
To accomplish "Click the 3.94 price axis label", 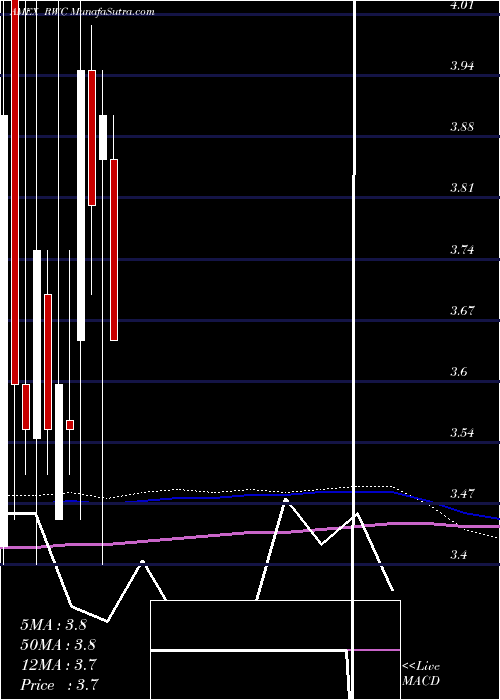I will (x=462, y=67).
